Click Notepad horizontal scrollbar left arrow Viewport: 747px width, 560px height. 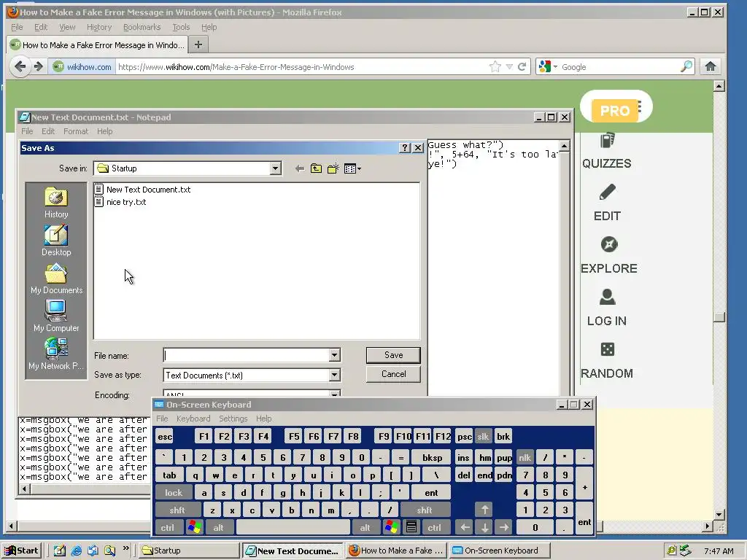[x=24, y=489]
